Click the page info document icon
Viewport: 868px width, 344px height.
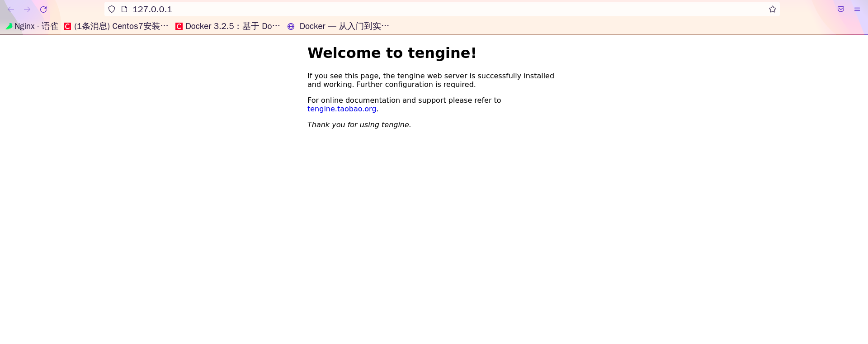coord(124,9)
